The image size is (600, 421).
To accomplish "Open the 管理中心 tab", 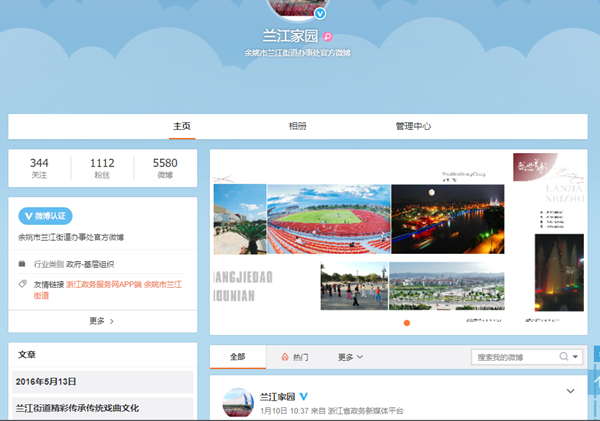I will click(413, 126).
